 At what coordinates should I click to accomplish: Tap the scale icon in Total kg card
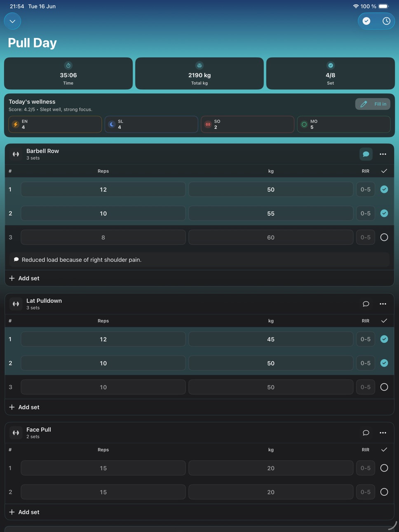tap(199, 65)
